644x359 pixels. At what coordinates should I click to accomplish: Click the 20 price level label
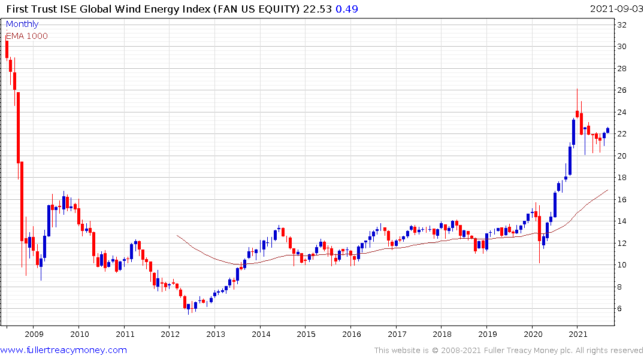pos(622,156)
